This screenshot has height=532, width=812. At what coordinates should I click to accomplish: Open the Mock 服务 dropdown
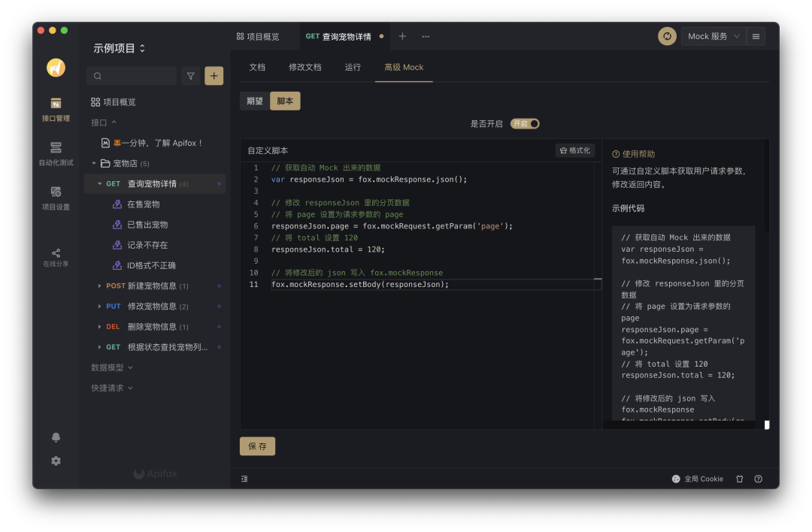713,36
